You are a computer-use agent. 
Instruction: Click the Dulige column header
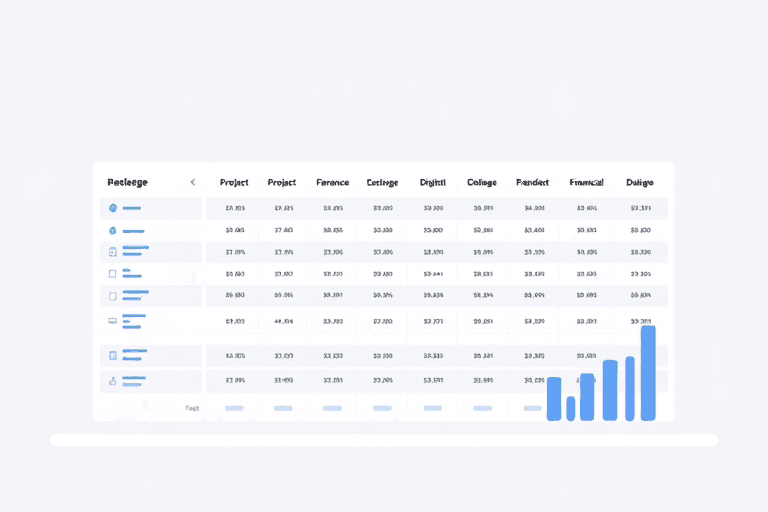click(640, 183)
